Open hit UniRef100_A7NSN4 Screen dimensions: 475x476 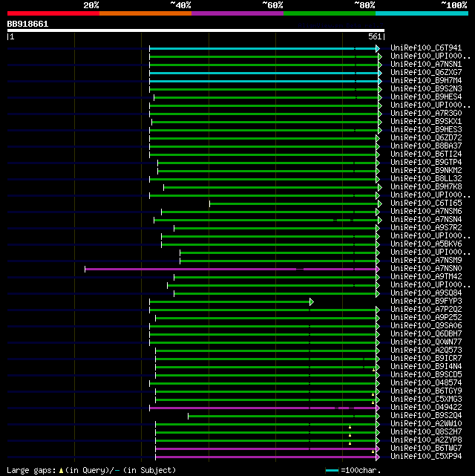click(x=426, y=220)
